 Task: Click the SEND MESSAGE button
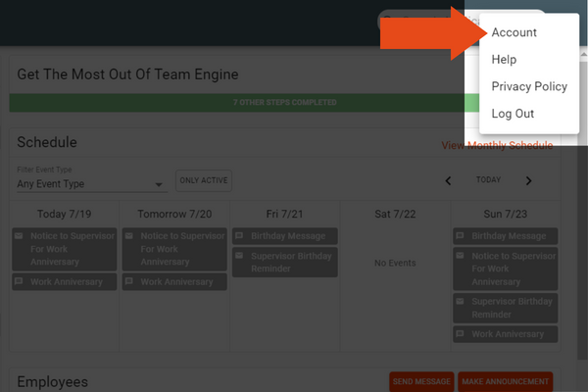coord(421,381)
